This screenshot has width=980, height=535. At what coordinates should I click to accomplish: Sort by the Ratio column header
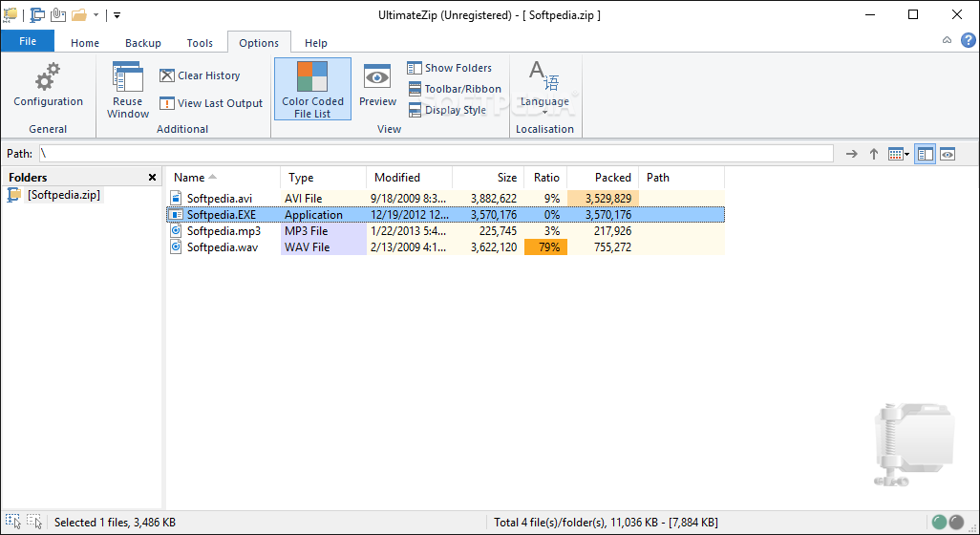point(545,178)
